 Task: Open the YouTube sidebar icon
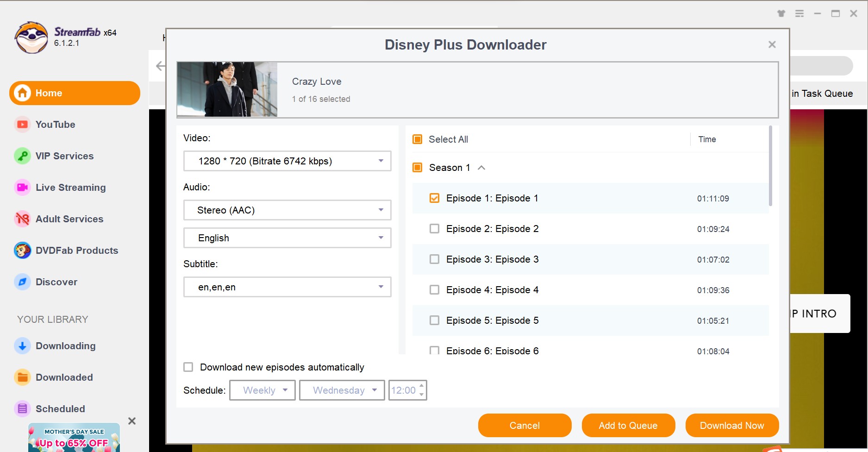pyautogui.click(x=22, y=125)
